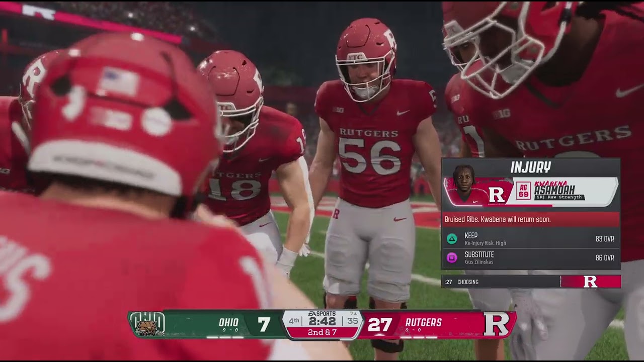Click the '83 OVR' rating value
Viewport: 644px width, 362px height.
pos(605,239)
